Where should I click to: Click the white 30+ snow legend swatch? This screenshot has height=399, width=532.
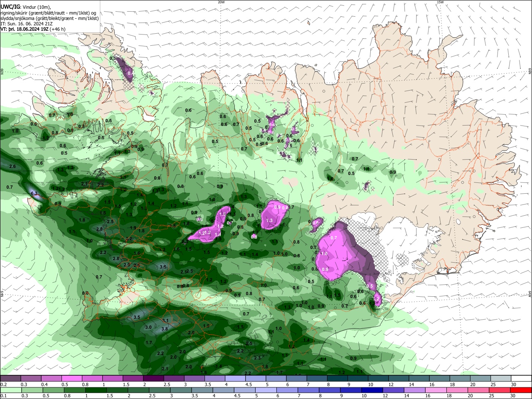(x=521, y=379)
